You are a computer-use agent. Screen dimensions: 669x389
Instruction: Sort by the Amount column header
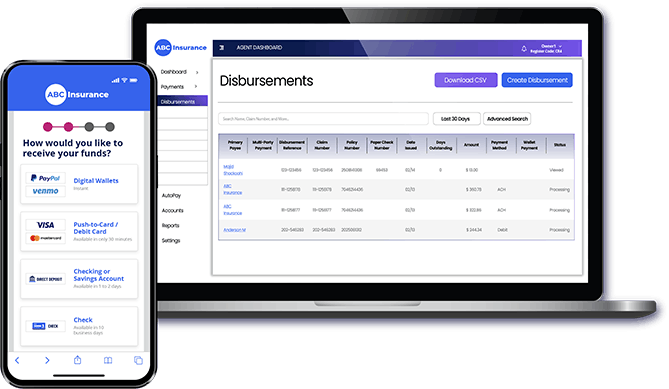pyautogui.click(x=471, y=145)
